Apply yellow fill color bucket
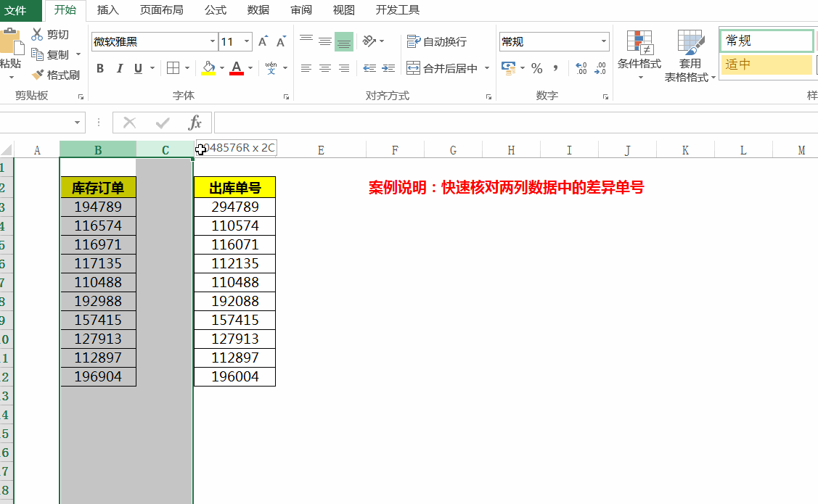This screenshot has width=818, height=504. pyautogui.click(x=209, y=68)
